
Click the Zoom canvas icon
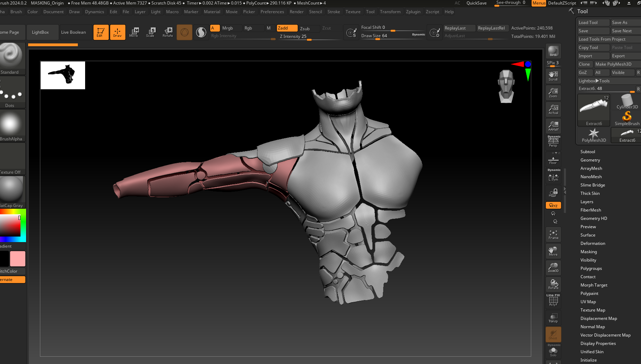coord(553,93)
